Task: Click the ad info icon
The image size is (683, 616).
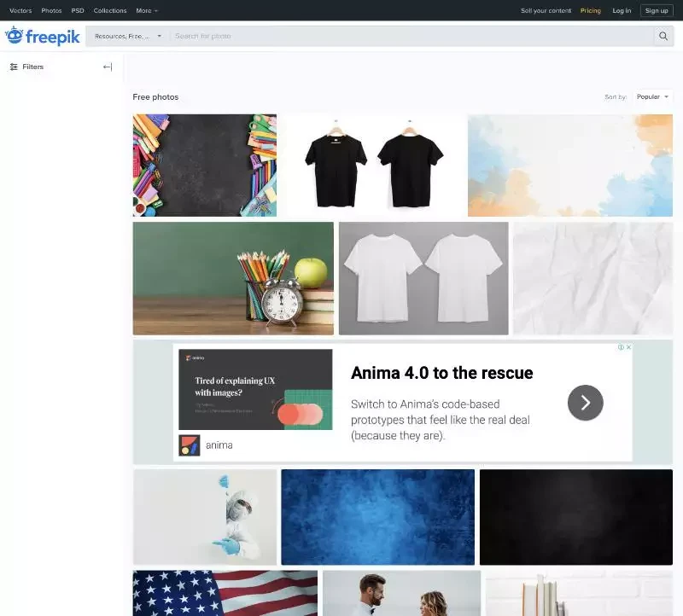Action: 622,347
